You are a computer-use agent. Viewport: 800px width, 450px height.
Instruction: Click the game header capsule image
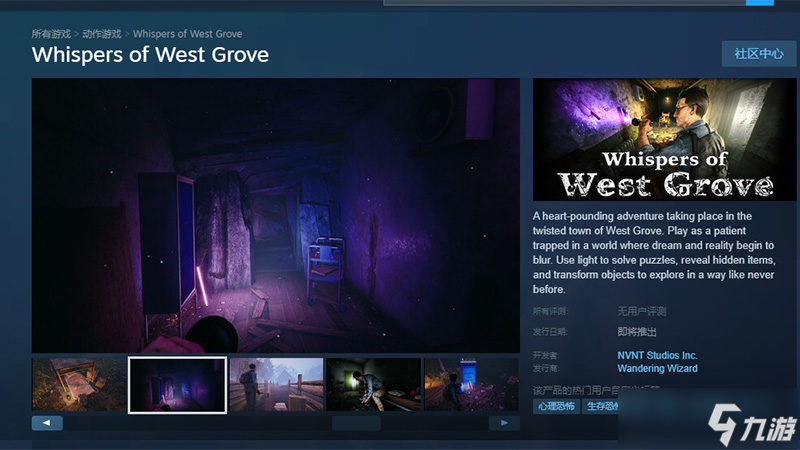click(x=657, y=139)
